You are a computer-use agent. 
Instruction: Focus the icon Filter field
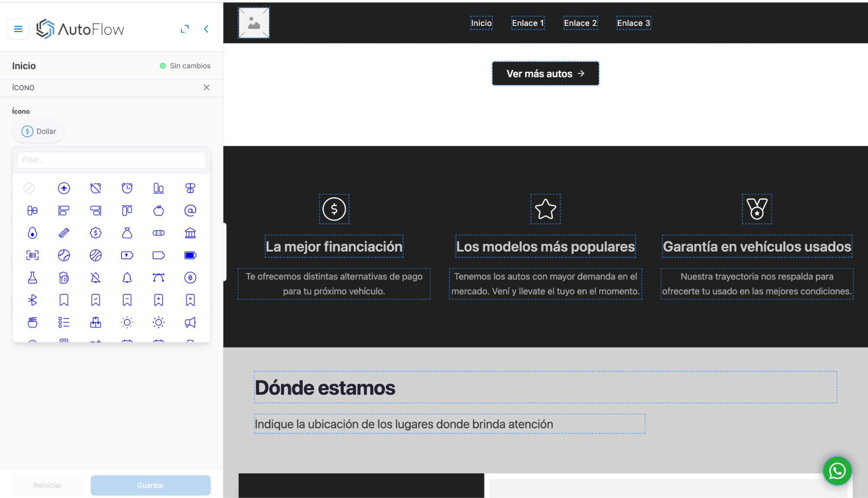pyautogui.click(x=111, y=160)
